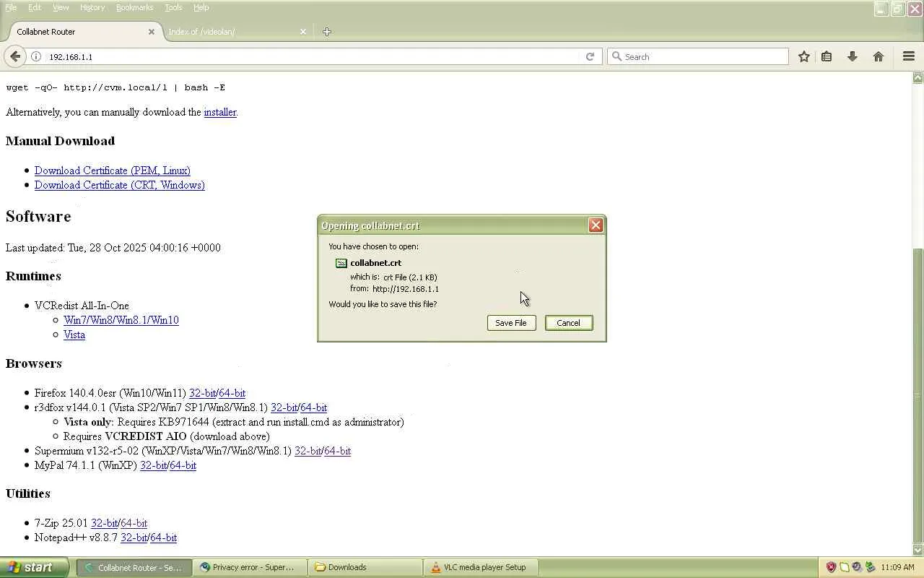This screenshot has width=924, height=578.
Task: Switch to Privacy error - Supermium taskbar window
Action: pos(249,567)
